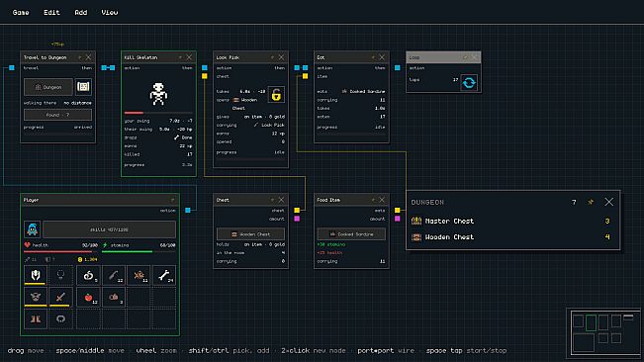The image size is (644, 362).
Task: Open the Add menu
Action: pos(81,12)
